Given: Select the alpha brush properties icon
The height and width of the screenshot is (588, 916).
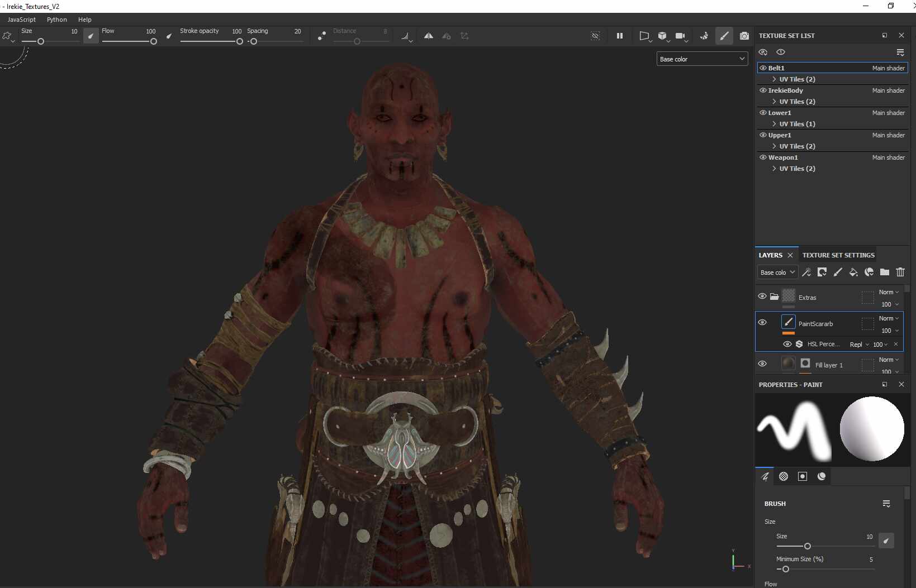Looking at the screenshot, I should [784, 476].
